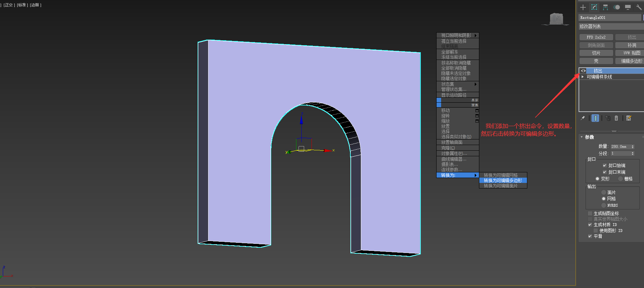
Task: Click the FFD 2x2x2 modifier button
Action: [596, 37]
